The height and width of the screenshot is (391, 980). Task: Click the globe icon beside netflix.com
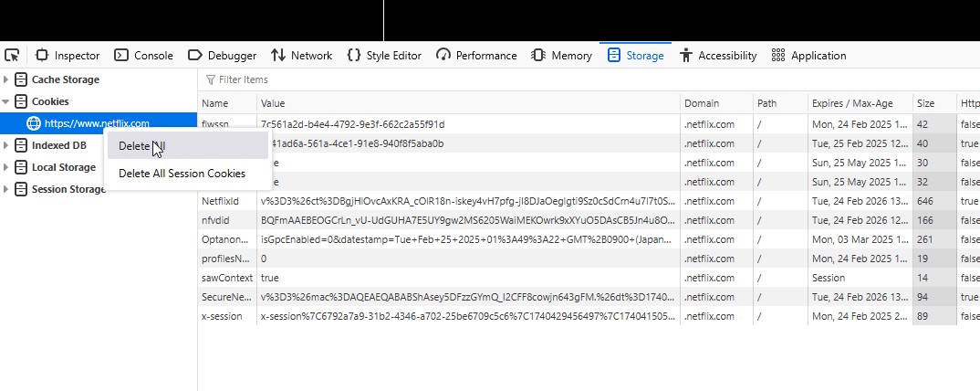click(34, 123)
